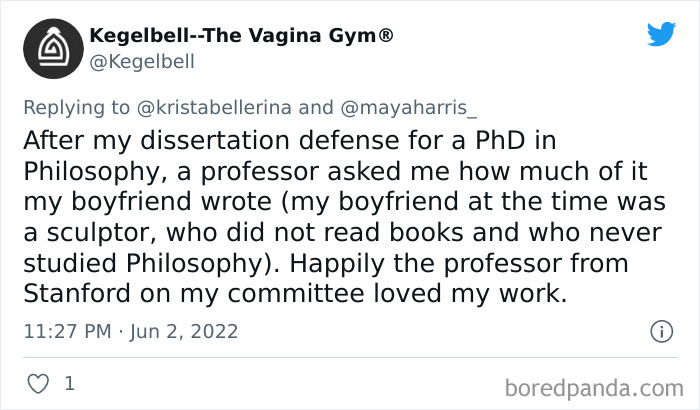Click the Twitter bird logo
The image size is (700, 410).
pyautogui.click(x=661, y=35)
